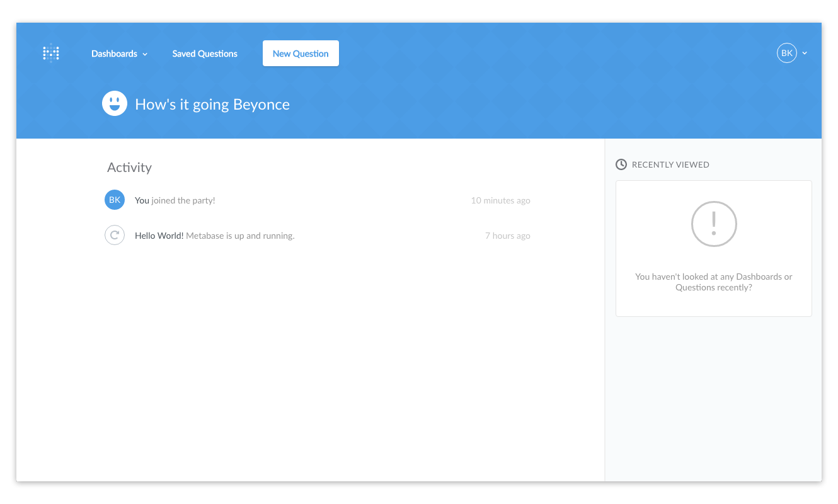Expand the chevron next to BK avatar
This screenshot has width=838, height=504.
805,54
